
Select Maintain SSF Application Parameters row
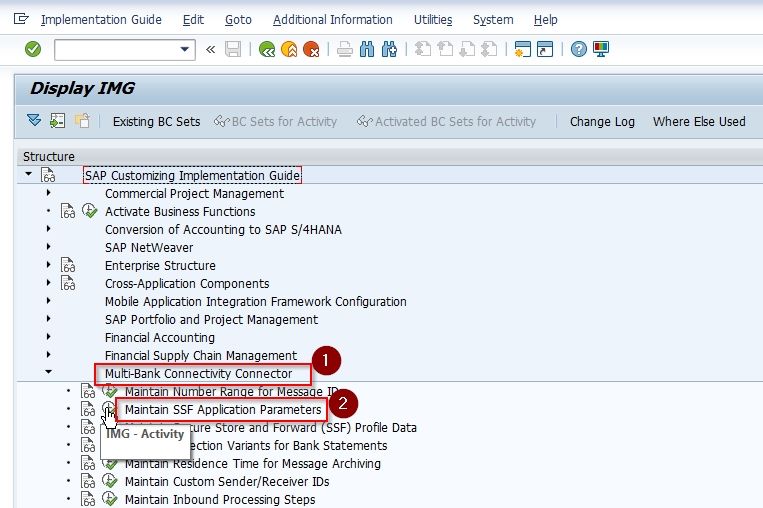pos(223,410)
